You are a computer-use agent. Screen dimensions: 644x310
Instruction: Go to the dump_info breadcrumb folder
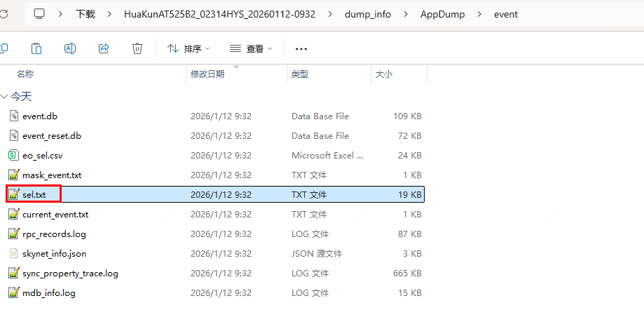click(368, 14)
